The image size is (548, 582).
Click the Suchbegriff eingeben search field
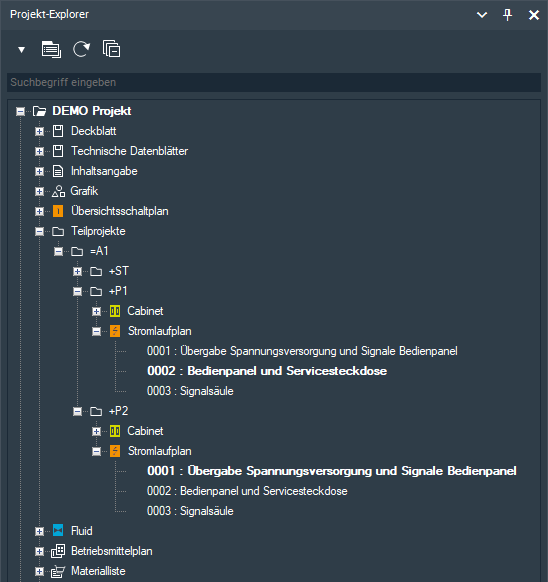coord(274,82)
